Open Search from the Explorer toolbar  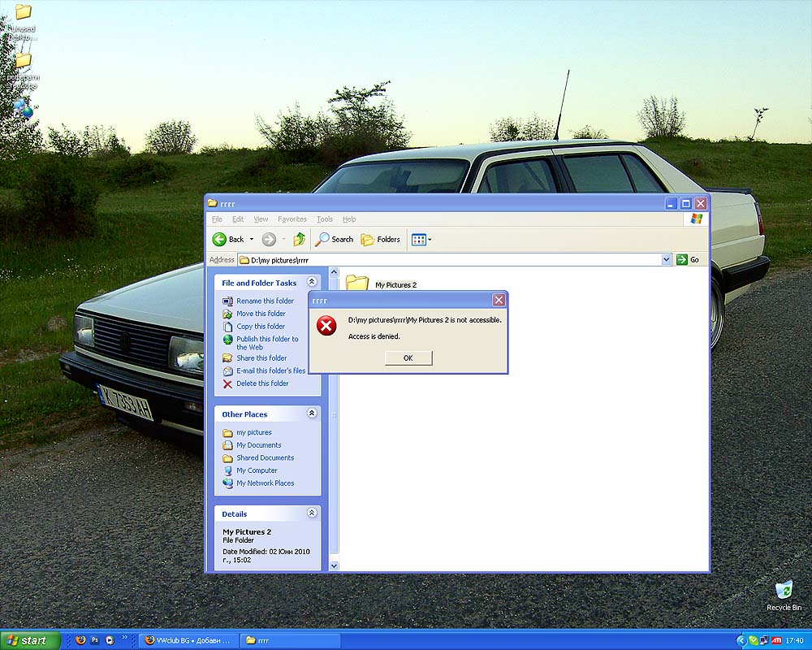(335, 239)
